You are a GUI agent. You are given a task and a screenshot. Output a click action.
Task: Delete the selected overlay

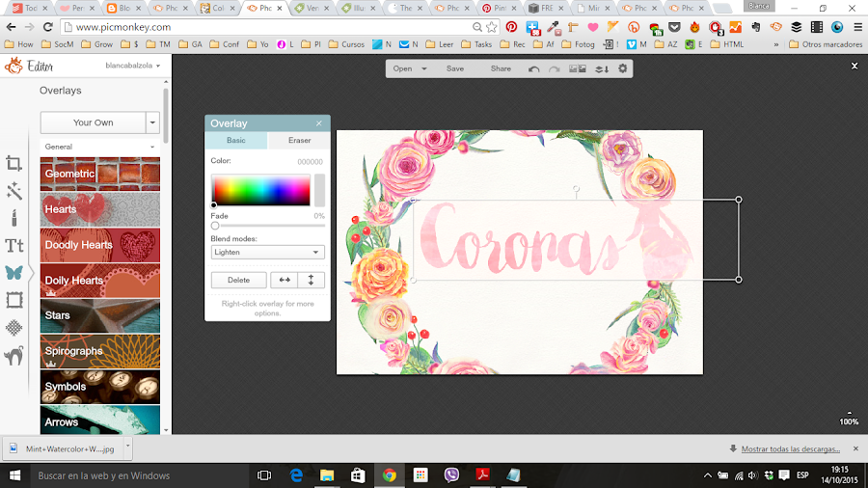point(238,280)
